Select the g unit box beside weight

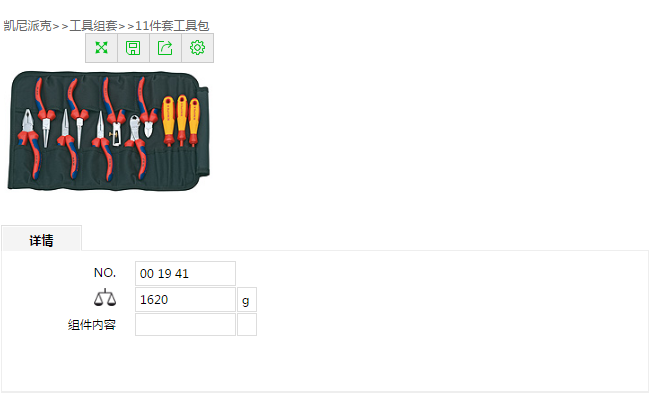(247, 299)
